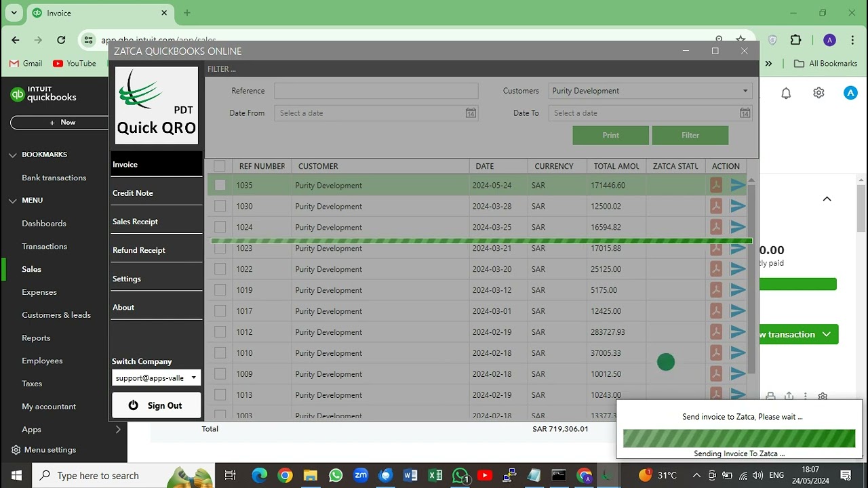Open WhatsApp from the taskbar

(336, 475)
